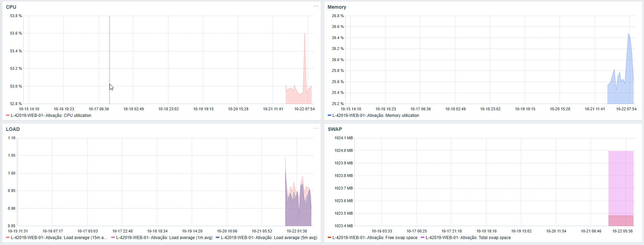Click the highest peak in Memory graph
644x245 pixels.
pyautogui.click(x=628, y=34)
